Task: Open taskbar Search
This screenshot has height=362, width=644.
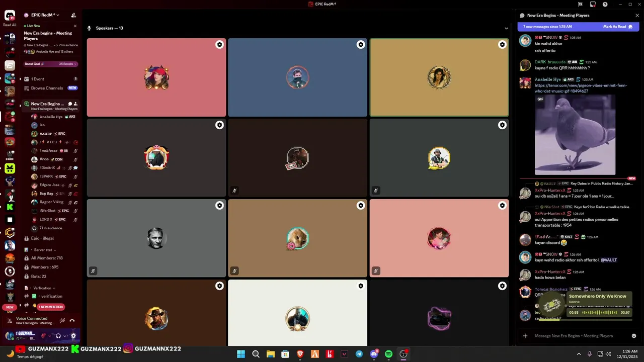Action: click(256, 354)
